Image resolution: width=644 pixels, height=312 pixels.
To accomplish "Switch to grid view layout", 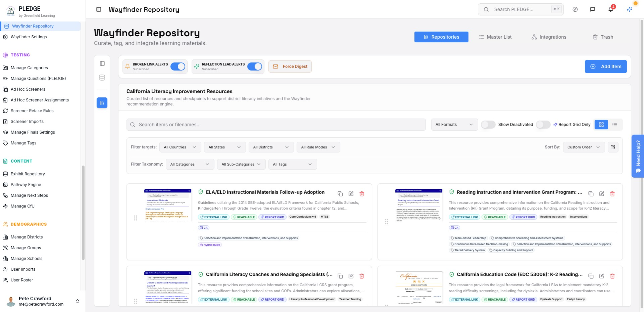I will pyautogui.click(x=601, y=125).
